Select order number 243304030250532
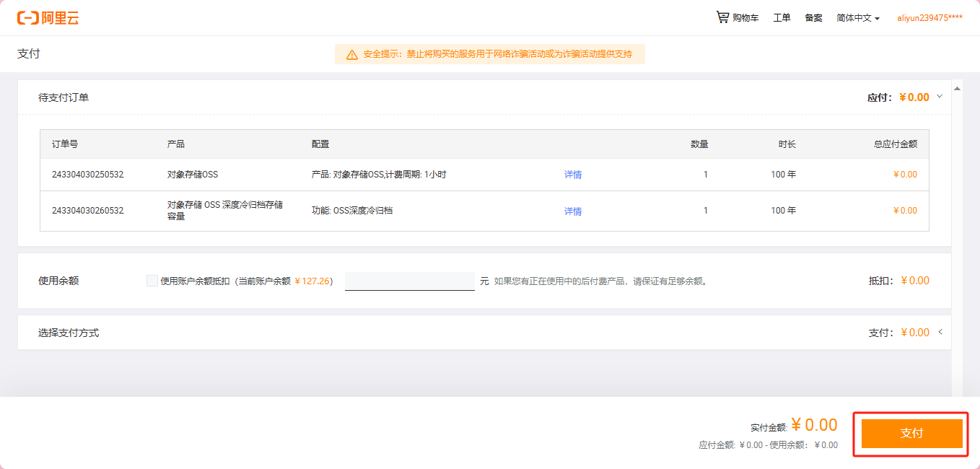 pos(88,175)
